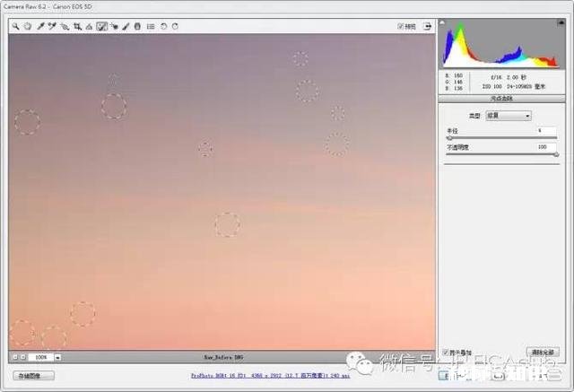
Task: Choose the Straighten tool
Action: [x=89, y=26]
